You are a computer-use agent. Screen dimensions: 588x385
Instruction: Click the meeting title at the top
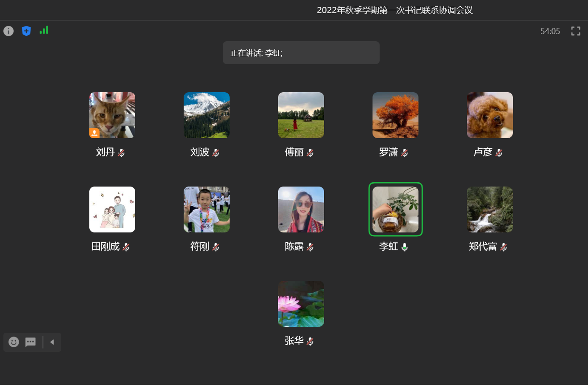point(395,9)
